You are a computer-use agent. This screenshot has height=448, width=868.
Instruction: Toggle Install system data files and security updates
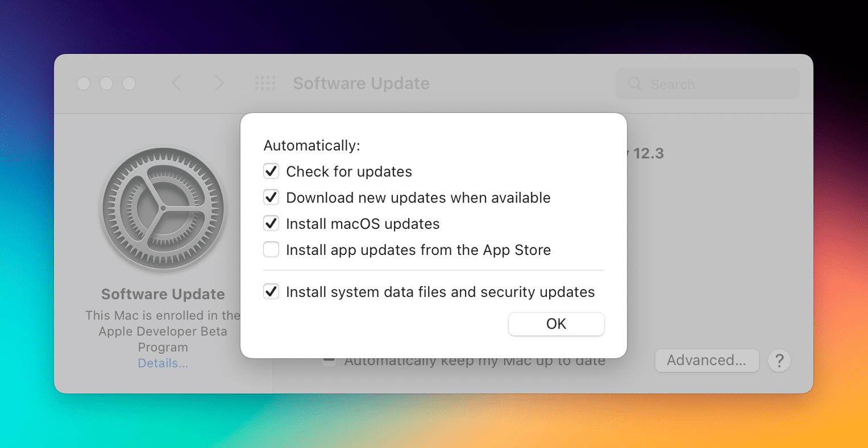click(271, 291)
